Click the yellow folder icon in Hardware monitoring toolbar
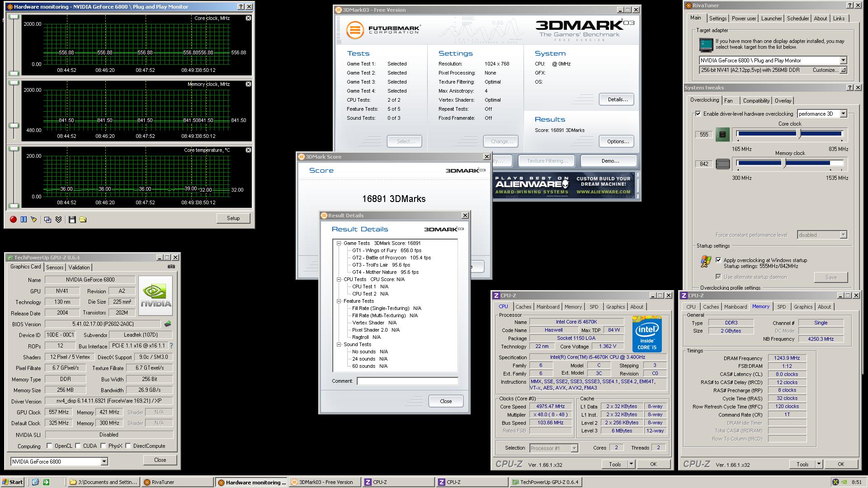 (x=83, y=220)
